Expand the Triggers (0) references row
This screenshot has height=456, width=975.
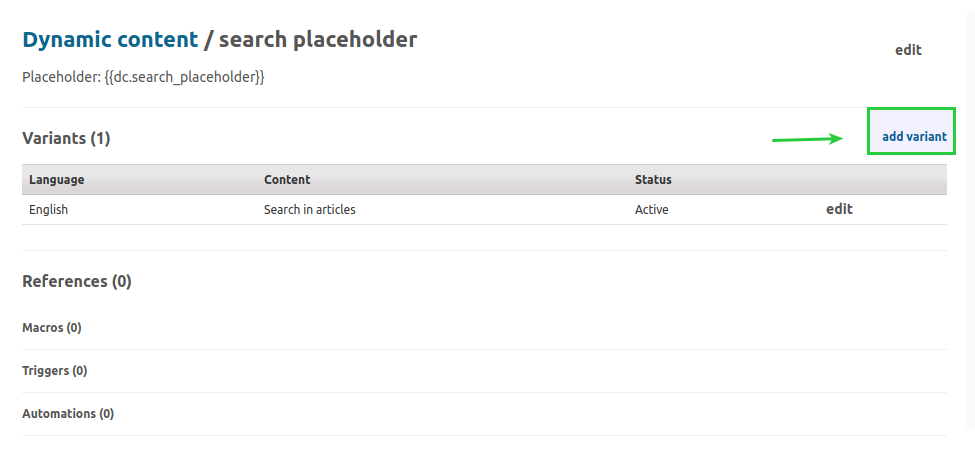click(55, 371)
